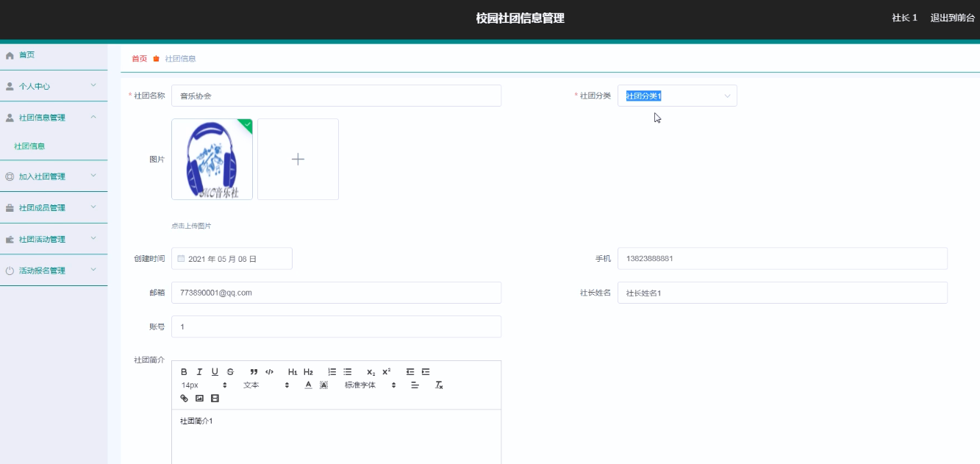Screen dimensions: 980x464
Task: Click the 社团信息 breadcrumb item
Action: click(x=180, y=59)
